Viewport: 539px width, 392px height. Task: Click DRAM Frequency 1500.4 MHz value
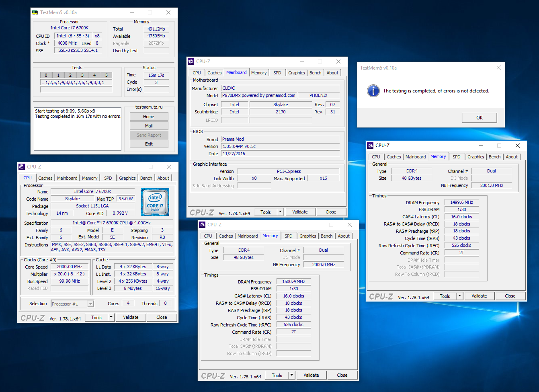pyautogui.click(x=293, y=281)
